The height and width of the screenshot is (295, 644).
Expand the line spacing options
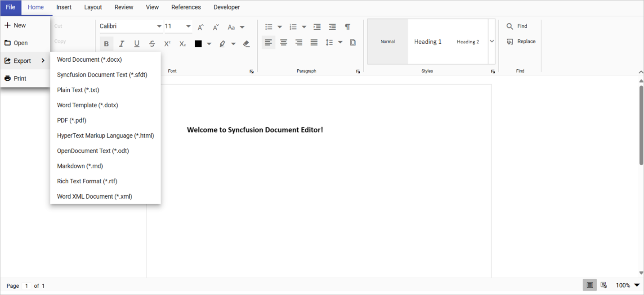point(340,42)
